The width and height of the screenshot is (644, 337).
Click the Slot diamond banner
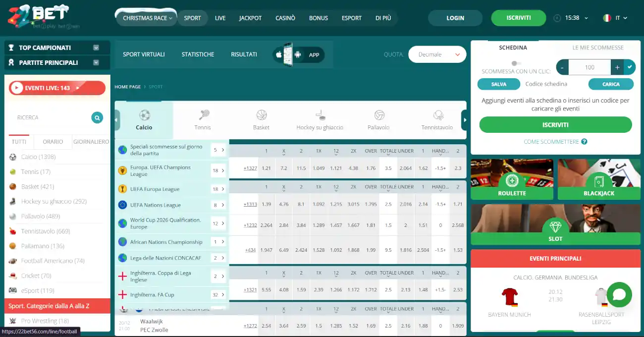pyautogui.click(x=555, y=225)
